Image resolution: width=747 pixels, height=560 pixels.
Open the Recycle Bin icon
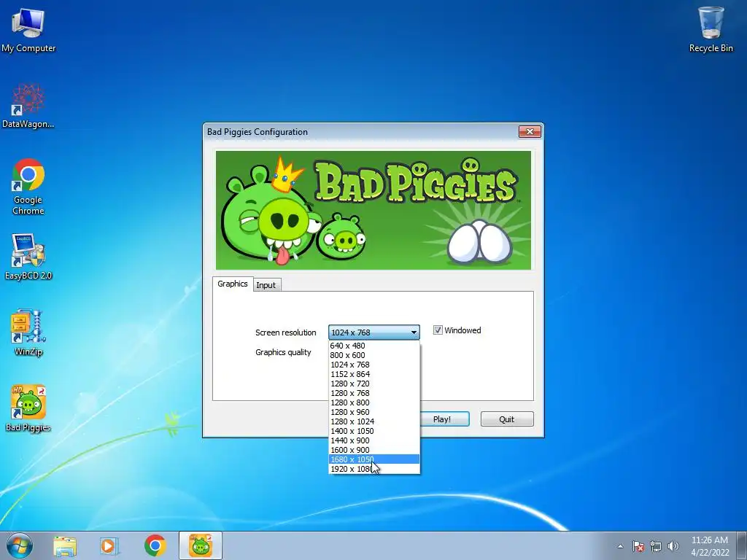(711, 29)
